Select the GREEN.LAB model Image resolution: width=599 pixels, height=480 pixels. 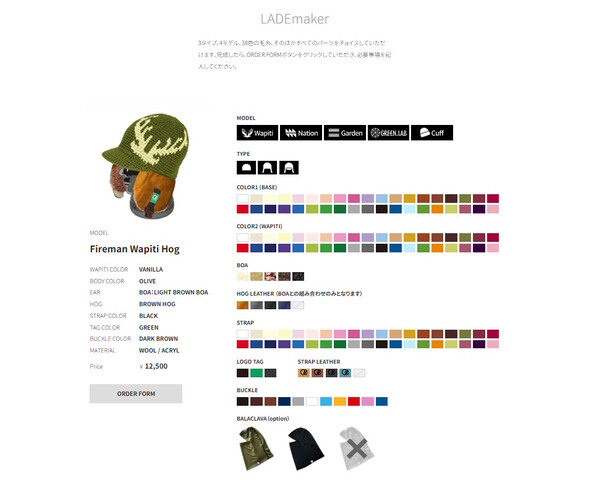coord(389,133)
